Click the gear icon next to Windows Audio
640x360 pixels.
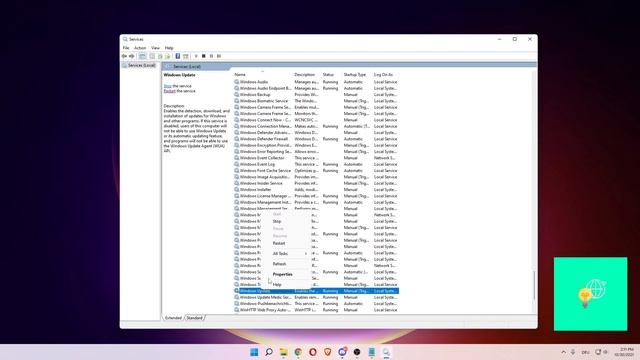(x=236, y=82)
